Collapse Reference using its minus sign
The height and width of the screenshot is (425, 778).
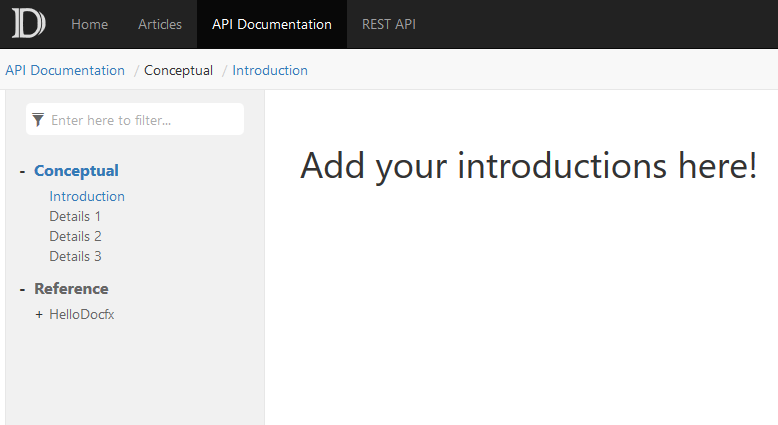tap(22, 289)
